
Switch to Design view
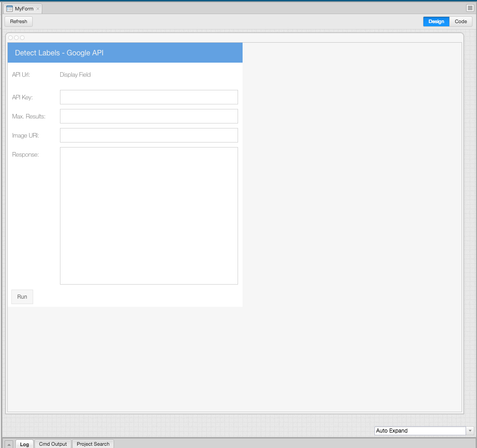point(436,22)
